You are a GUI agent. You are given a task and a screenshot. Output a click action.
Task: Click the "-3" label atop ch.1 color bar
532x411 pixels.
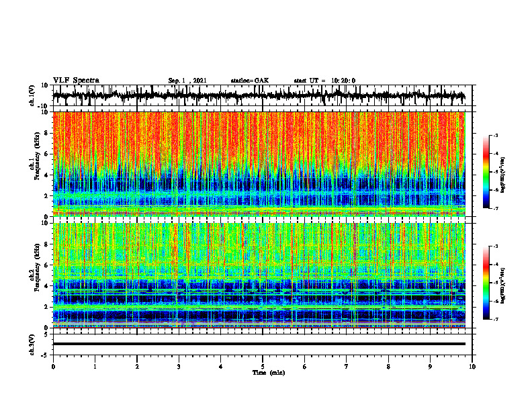coord(496,135)
